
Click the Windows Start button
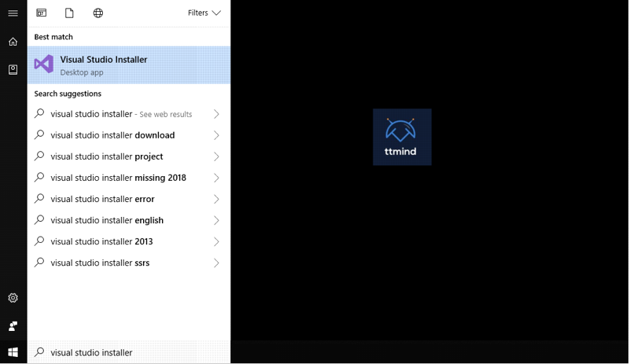pos(13,352)
